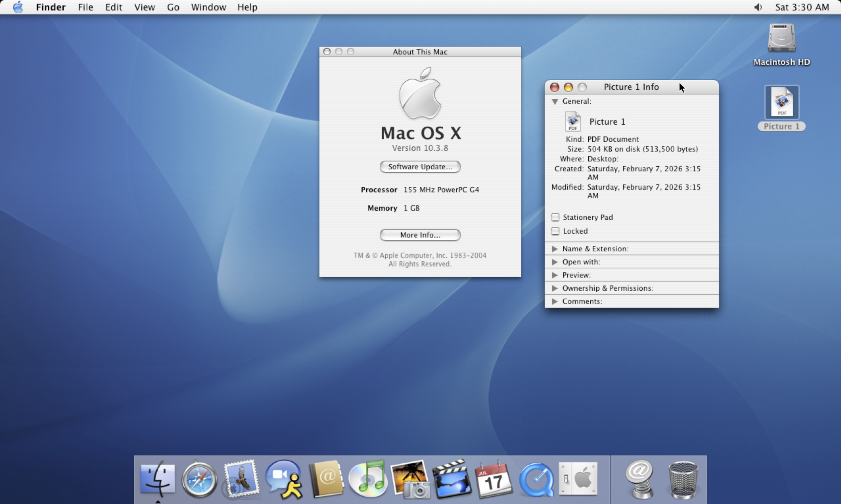Open iPhoto from the Dock
841x504 pixels.
click(x=410, y=479)
